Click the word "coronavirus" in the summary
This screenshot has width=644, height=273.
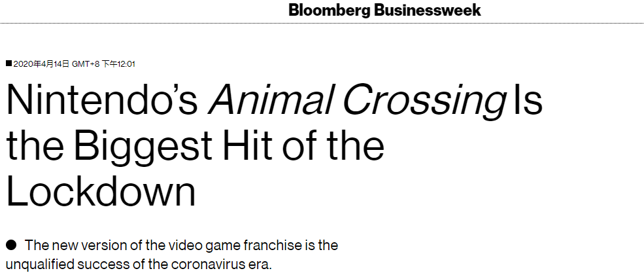pyautogui.click(x=191, y=264)
